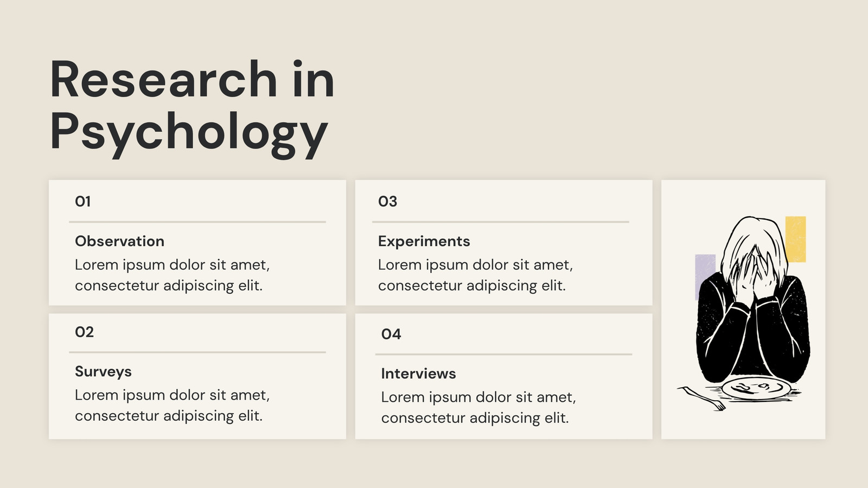Select the 'Research in Psychology' title

(x=192, y=106)
